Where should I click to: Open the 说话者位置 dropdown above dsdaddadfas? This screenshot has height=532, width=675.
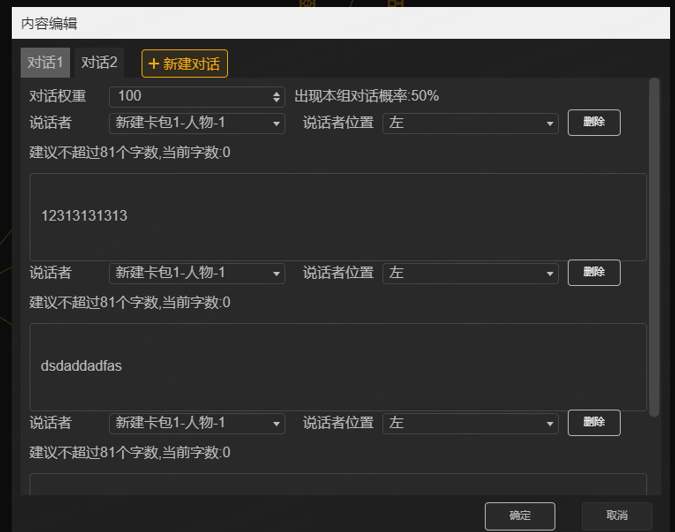470,273
